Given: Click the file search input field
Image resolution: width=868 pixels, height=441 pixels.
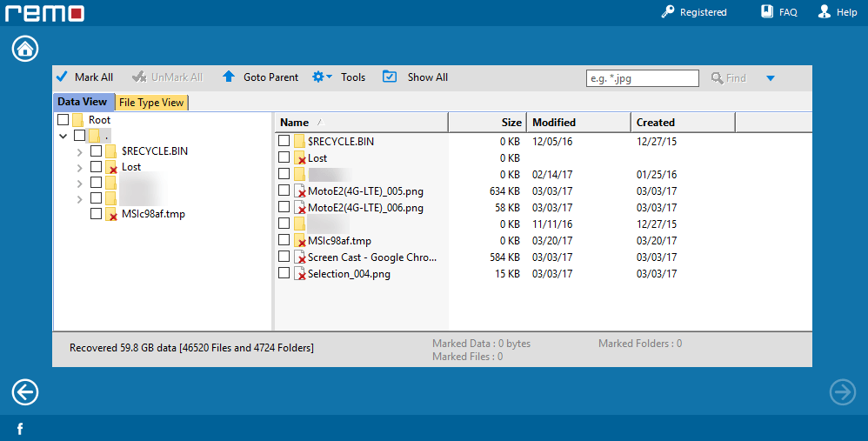Looking at the screenshot, I should [x=642, y=78].
